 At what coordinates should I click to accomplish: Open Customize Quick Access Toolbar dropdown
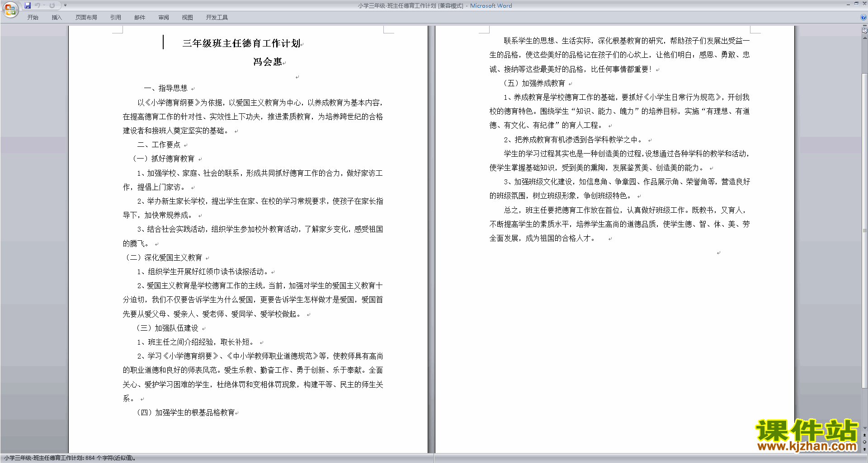coord(65,5)
